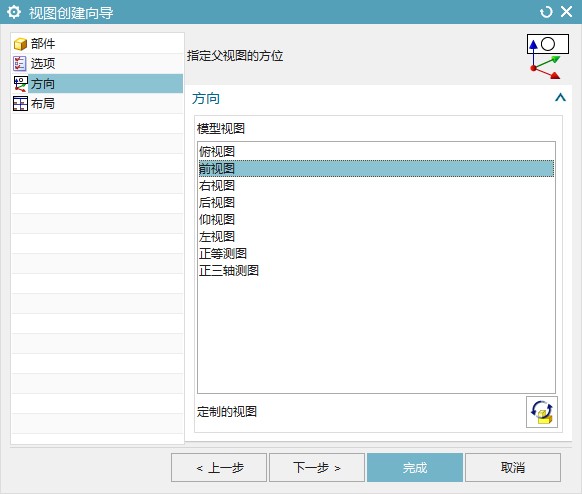Image resolution: width=582 pixels, height=494 pixels.
Task: Click the 选项 checklist icon
Action: click(20, 63)
